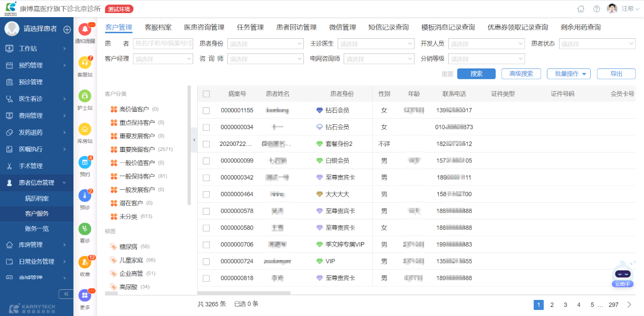Open the 库房站 house icon

85,129
